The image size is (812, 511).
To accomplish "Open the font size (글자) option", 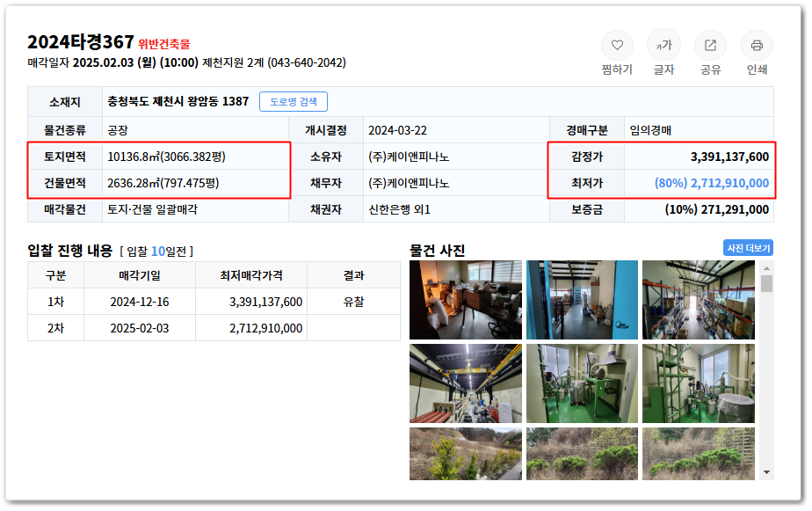I will 663,46.
